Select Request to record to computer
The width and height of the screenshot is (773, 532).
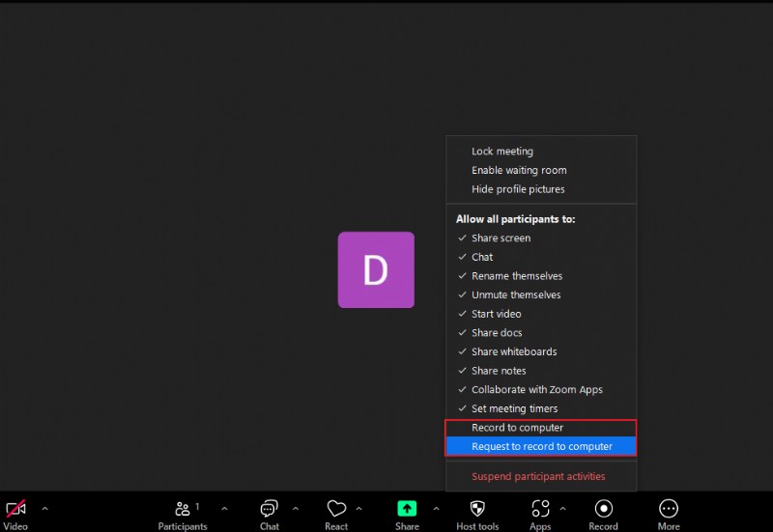point(541,447)
